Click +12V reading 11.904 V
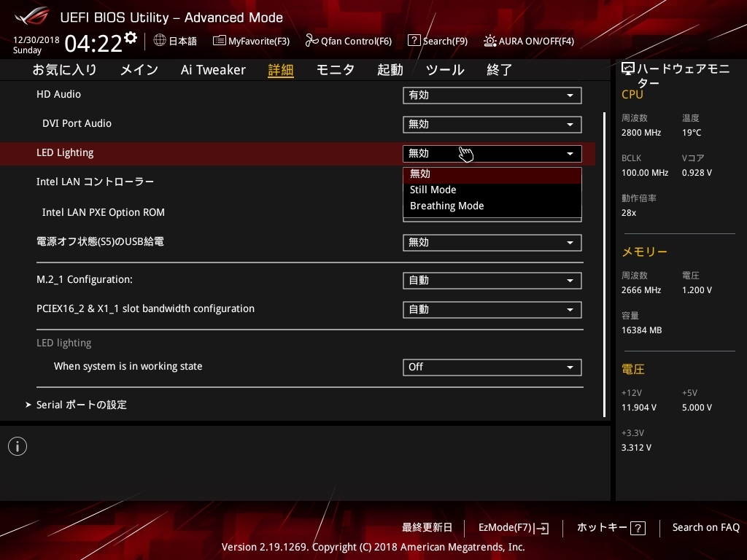The width and height of the screenshot is (747, 560). coord(639,408)
